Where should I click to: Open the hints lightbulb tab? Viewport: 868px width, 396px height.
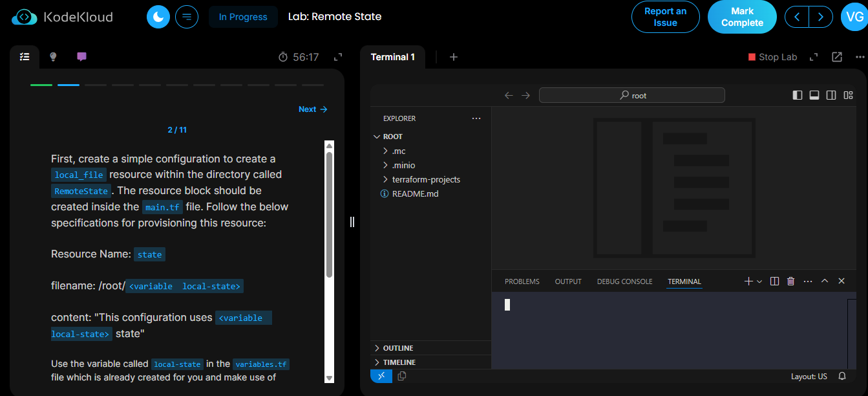coord(53,57)
